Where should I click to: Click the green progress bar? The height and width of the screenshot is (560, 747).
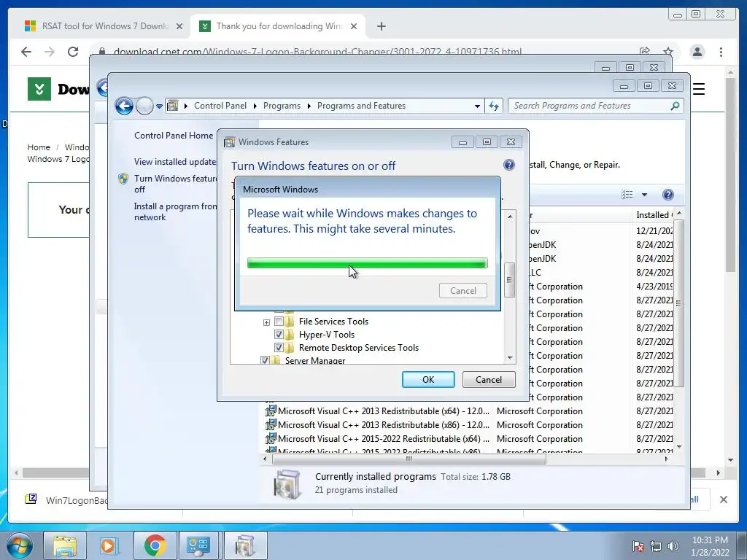click(x=368, y=263)
